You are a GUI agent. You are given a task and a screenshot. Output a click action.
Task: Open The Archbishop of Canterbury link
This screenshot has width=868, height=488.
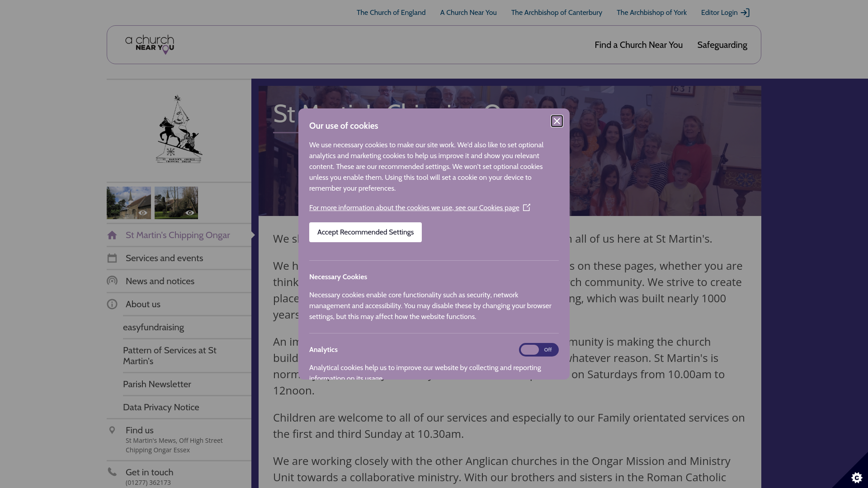tap(557, 13)
